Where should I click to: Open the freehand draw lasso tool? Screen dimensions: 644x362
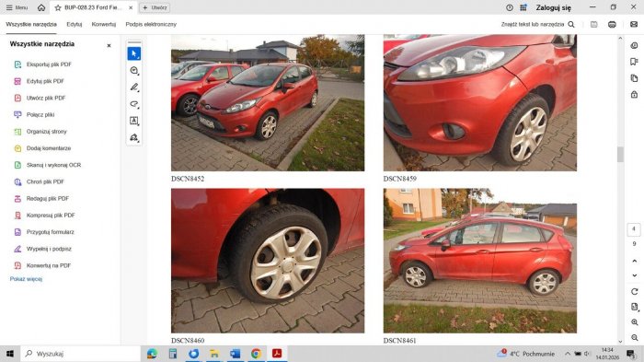click(134, 104)
